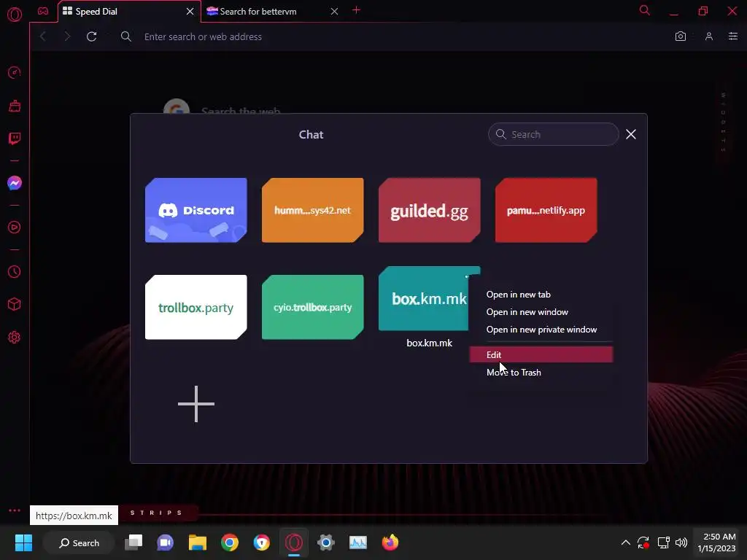The image size is (747, 560).
Task: Open GX Cleaner in the sidebar
Action: (15, 106)
